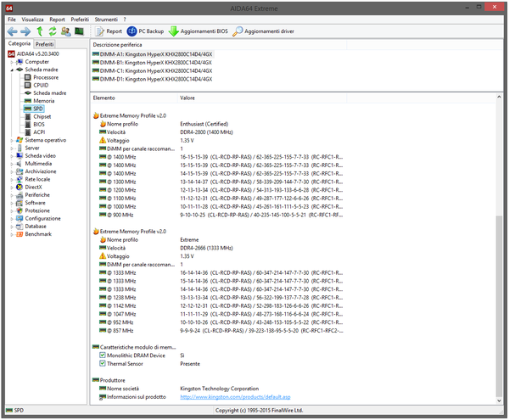This screenshot has width=509, height=420.
Task: Open the users manager toolbar icon
Action: pyautogui.click(x=66, y=31)
